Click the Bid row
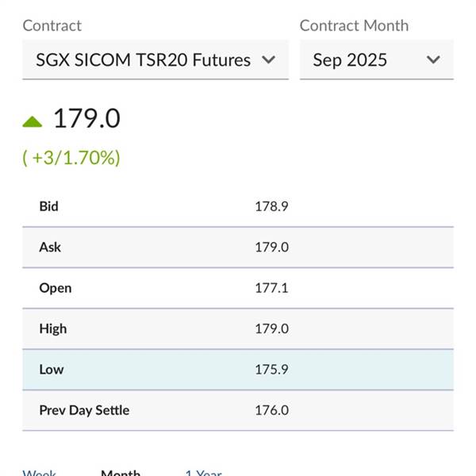 (x=238, y=206)
